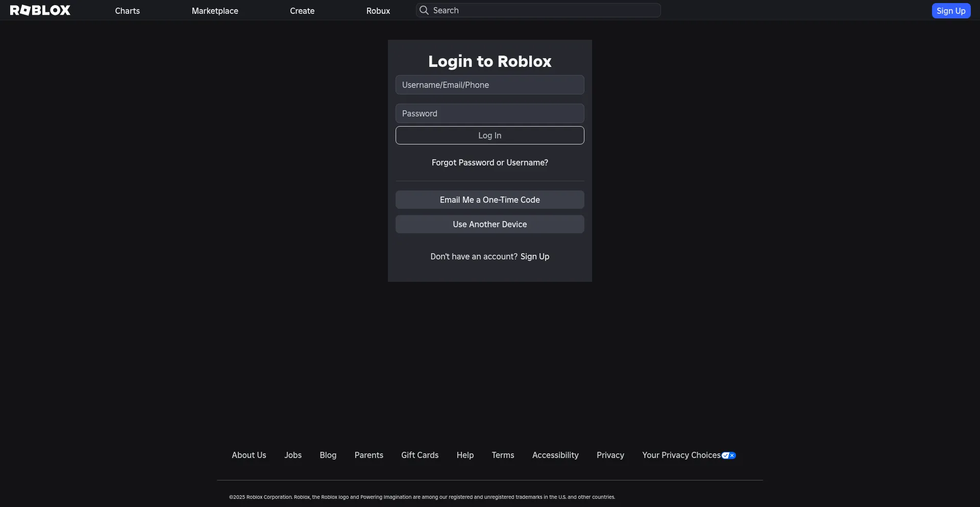This screenshot has height=507, width=980.
Task: Click Sign Up link below login form
Action: point(535,256)
